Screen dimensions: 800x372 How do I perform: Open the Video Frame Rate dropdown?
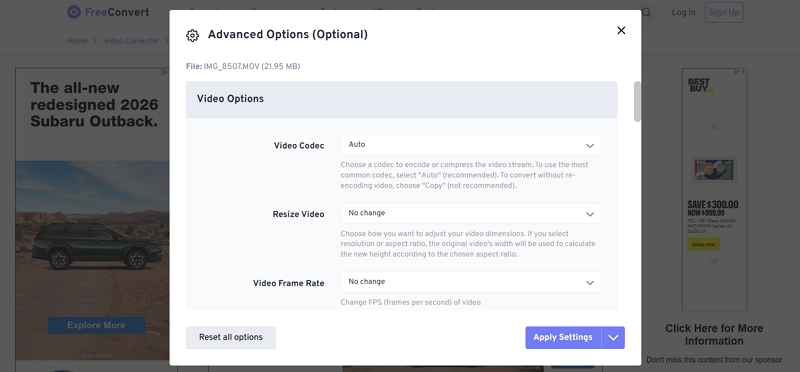pyautogui.click(x=470, y=282)
